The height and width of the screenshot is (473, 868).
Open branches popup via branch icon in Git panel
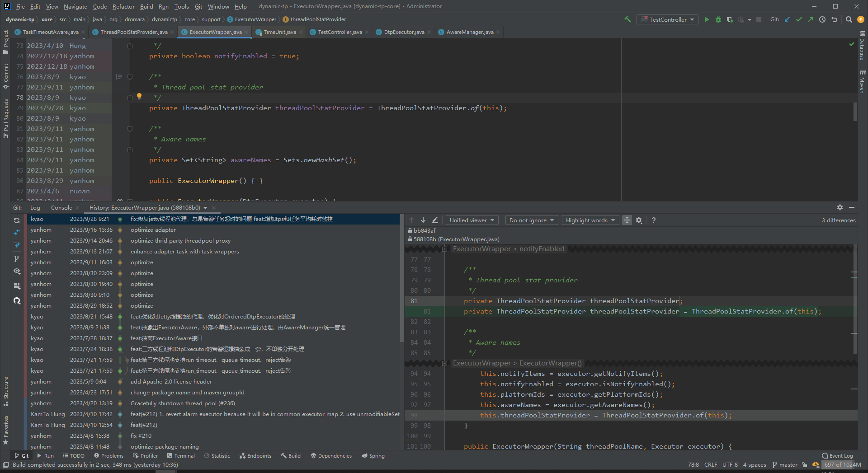pyautogui.click(x=17, y=258)
